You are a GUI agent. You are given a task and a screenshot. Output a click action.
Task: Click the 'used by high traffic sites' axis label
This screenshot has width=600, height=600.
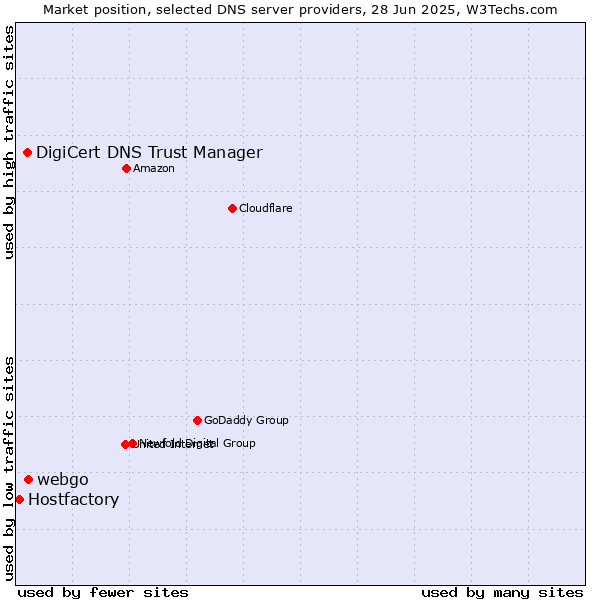point(8,142)
